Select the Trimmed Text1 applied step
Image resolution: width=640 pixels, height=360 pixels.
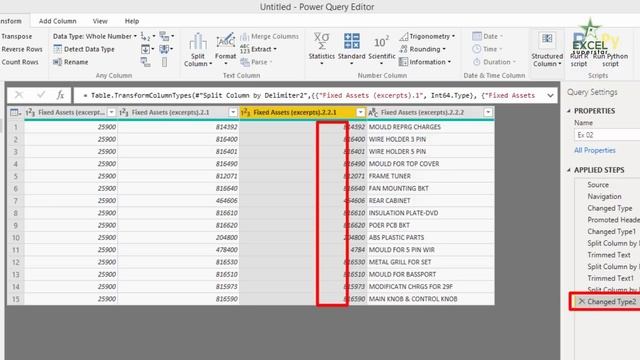click(610, 278)
